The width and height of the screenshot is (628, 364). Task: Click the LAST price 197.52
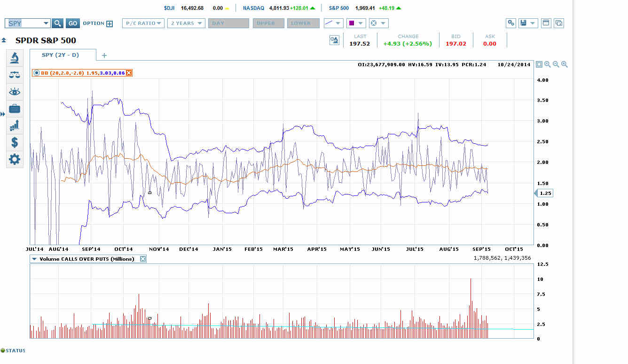pyautogui.click(x=360, y=44)
